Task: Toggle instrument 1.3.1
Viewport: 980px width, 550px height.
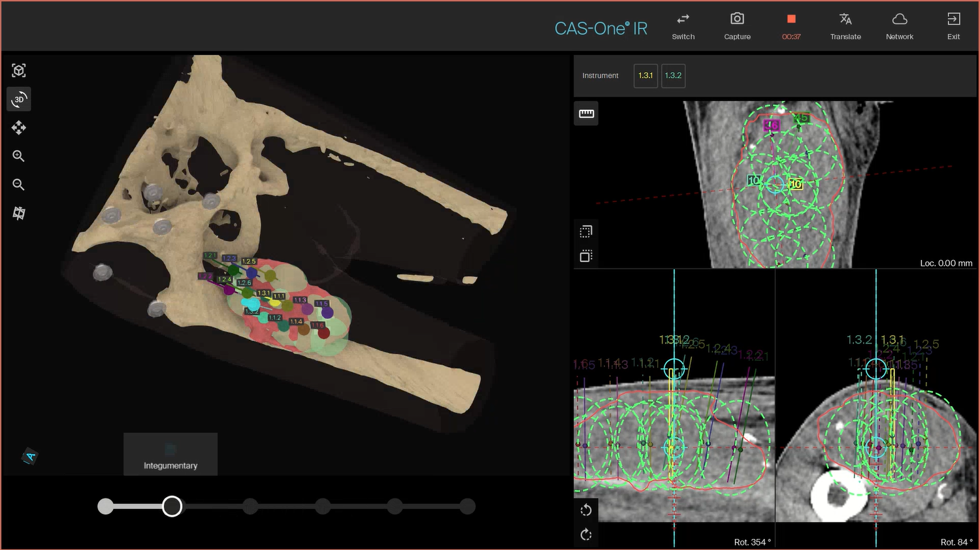Action: click(645, 75)
